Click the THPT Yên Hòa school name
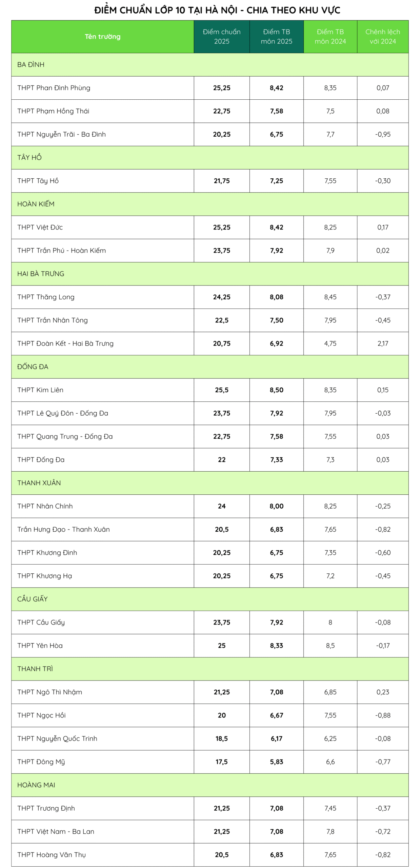Screen dimensions: 420x868 click(40, 645)
